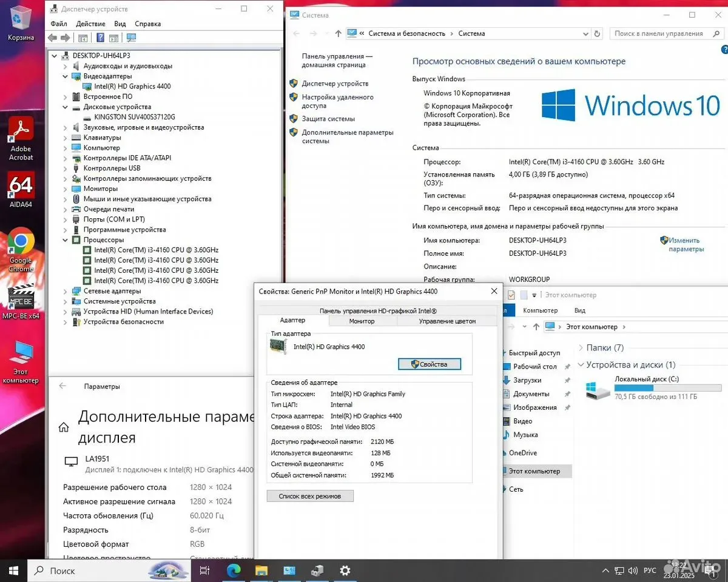Screen dimensions: 728x582
Task: Click Forward arrow in Device Manager toolbar
Action: pos(64,38)
